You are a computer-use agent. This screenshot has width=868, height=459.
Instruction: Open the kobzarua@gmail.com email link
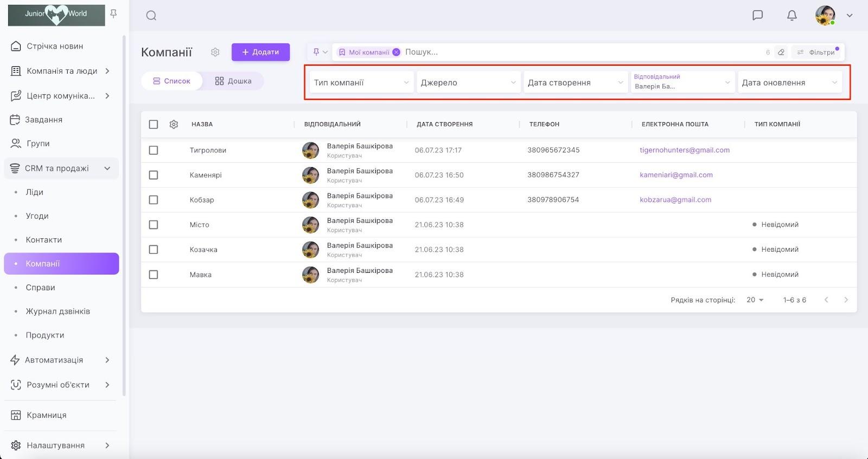click(675, 200)
